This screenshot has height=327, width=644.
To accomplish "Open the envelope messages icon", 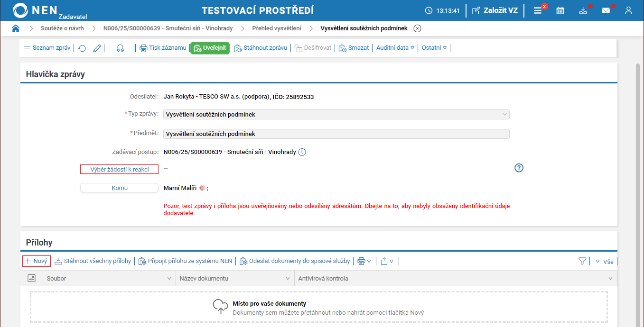I will pyautogui.click(x=606, y=10).
